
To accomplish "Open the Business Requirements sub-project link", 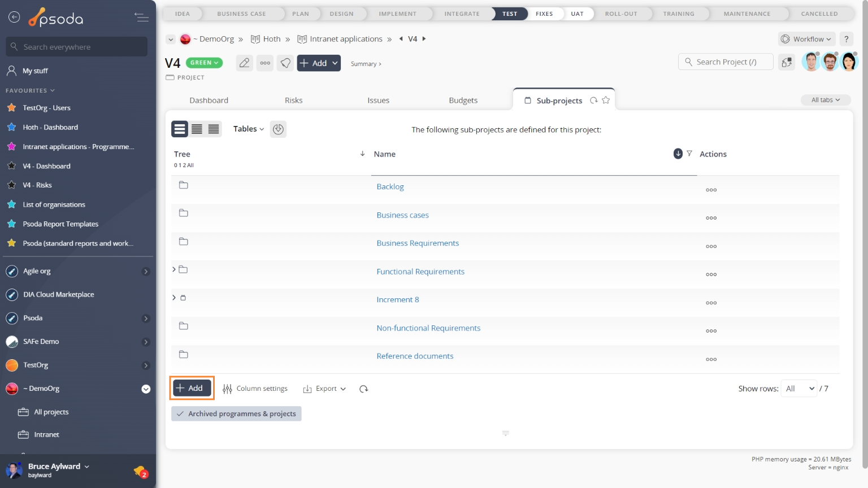I will click(418, 243).
